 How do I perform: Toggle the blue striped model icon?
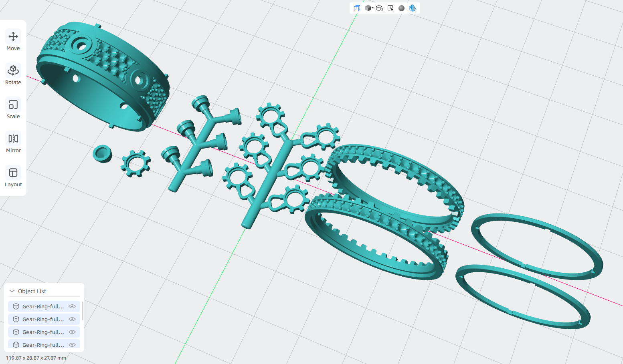pos(413,8)
